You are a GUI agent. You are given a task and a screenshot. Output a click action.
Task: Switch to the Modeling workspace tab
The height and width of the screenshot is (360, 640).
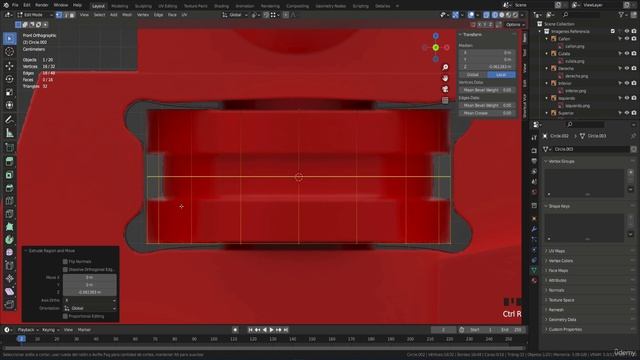120,6
